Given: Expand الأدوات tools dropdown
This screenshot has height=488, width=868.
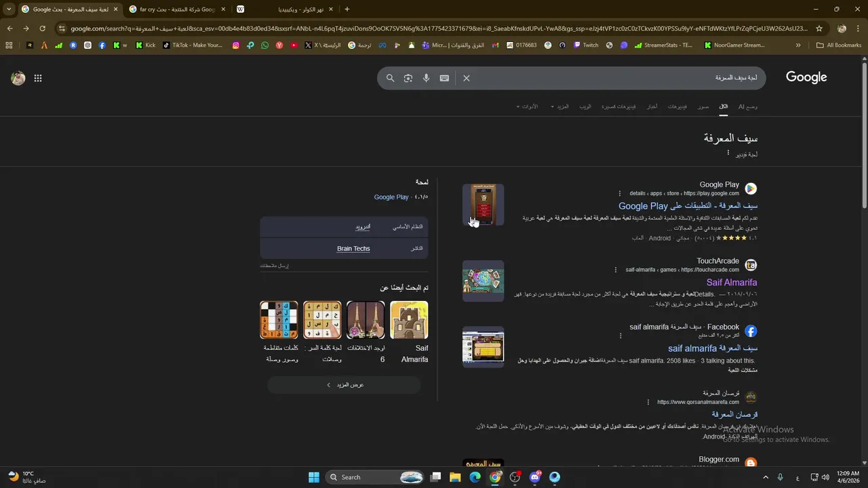Looking at the screenshot, I should [527, 106].
